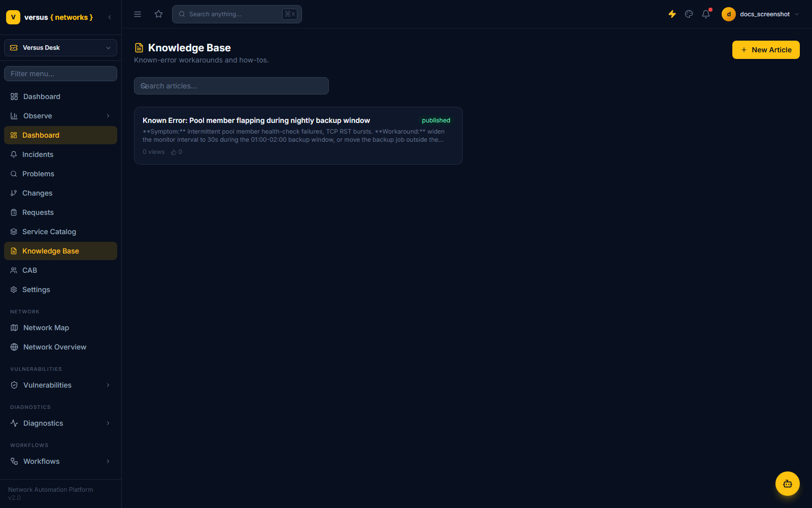Open Network Overview

pyautogui.click(x=60, y=347)
